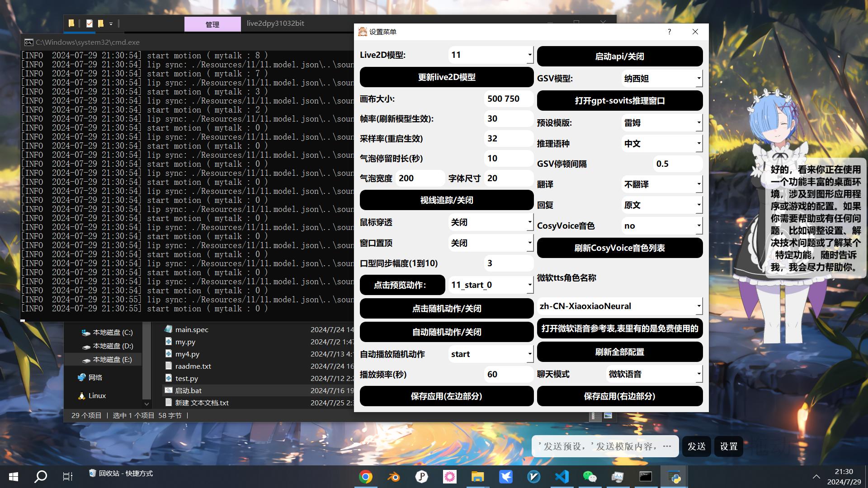The width and height of the screenshot is (868, 488).
Task: Click 刷新CosyVoice音色列表 button
Action: [620, 248]
